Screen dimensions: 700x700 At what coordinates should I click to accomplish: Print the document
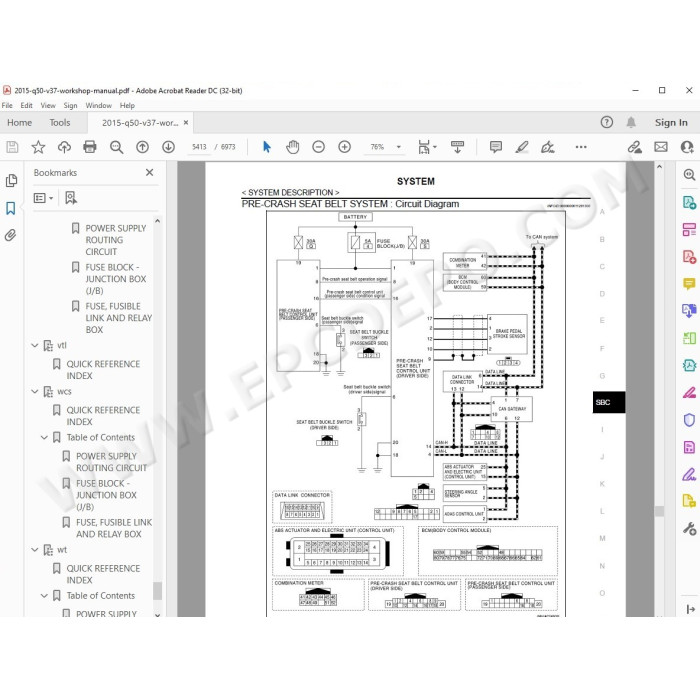[x=90, y=147]
